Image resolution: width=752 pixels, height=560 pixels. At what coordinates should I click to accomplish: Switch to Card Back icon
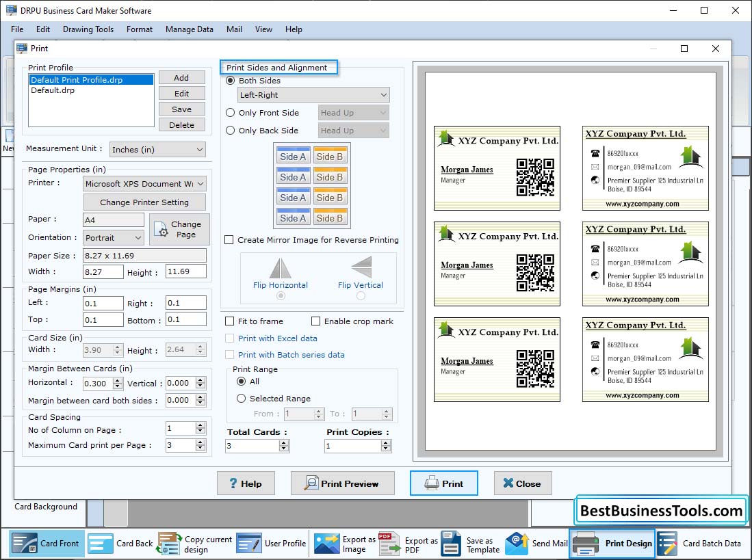[x=101, y=544]
